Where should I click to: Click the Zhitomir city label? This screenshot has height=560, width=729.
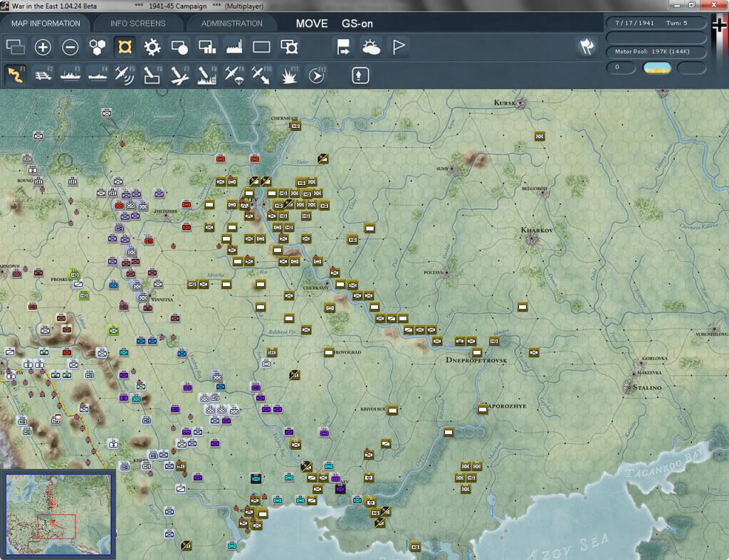[165, 211]
